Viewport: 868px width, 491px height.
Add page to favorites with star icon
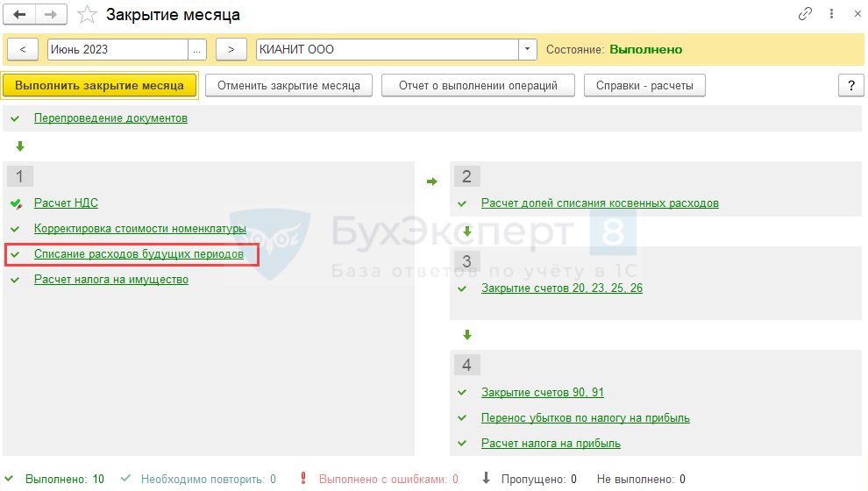click(x=87, y=15)
